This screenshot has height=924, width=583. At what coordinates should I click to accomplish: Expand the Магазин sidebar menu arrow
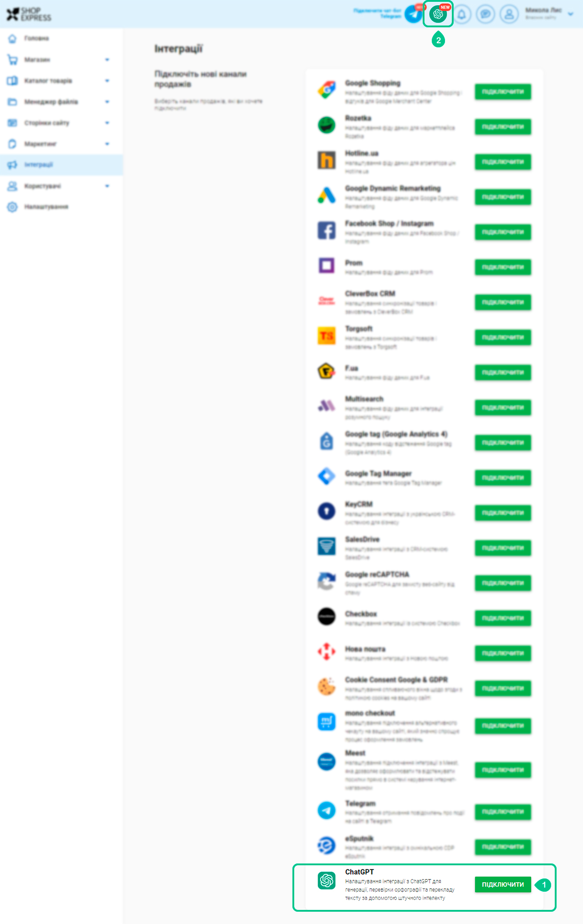coord(107,60)
